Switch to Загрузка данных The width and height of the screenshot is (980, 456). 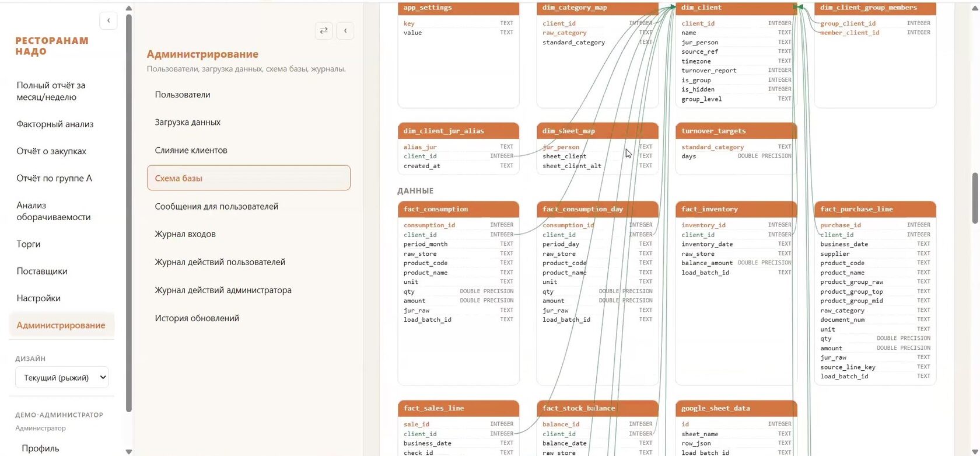(x=249, y=122)
